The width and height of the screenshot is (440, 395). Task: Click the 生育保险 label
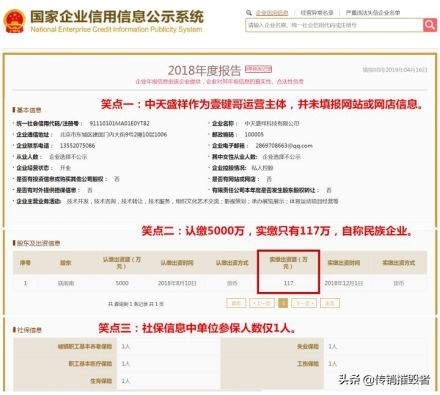tap(101, 381)
